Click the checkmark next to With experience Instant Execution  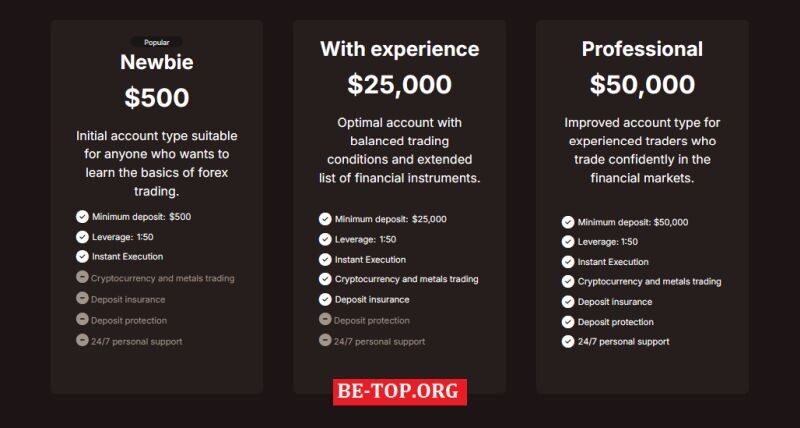point(325,260)
